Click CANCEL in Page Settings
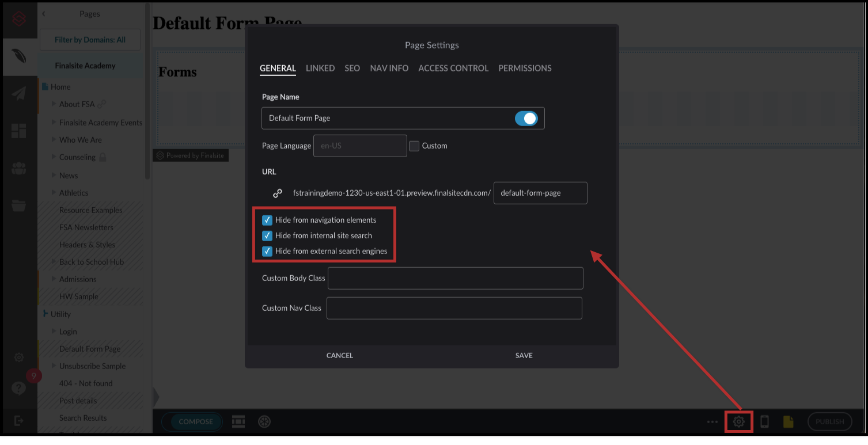868x445 pixels. click(x=340, y=355)
